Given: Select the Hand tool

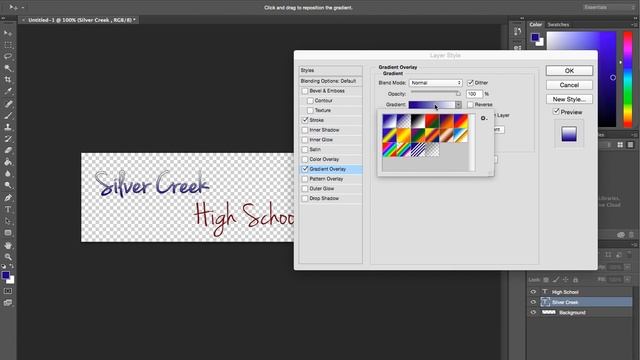Looking at the screenshot, I should tap(8, 245).
